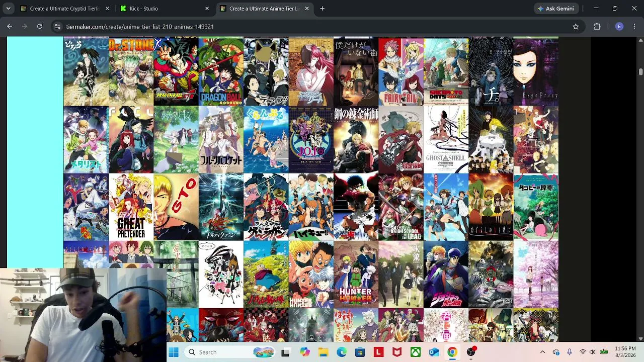
Task: Open the Chrome tab search dropdown
Action: pos(9,9)
